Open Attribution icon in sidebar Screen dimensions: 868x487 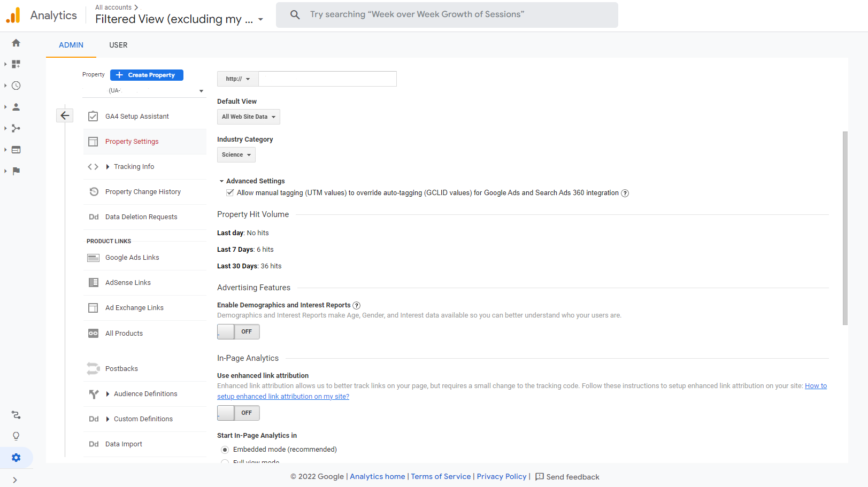point(16,415)
